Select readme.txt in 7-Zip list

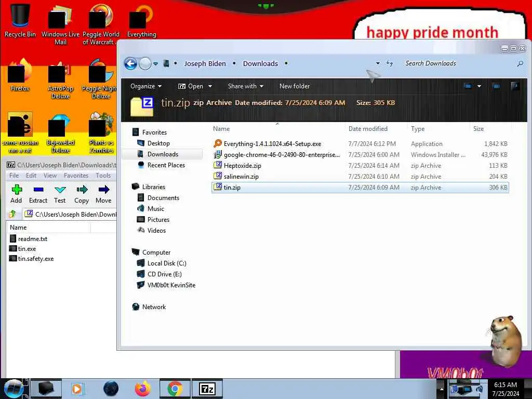(29, 239)
